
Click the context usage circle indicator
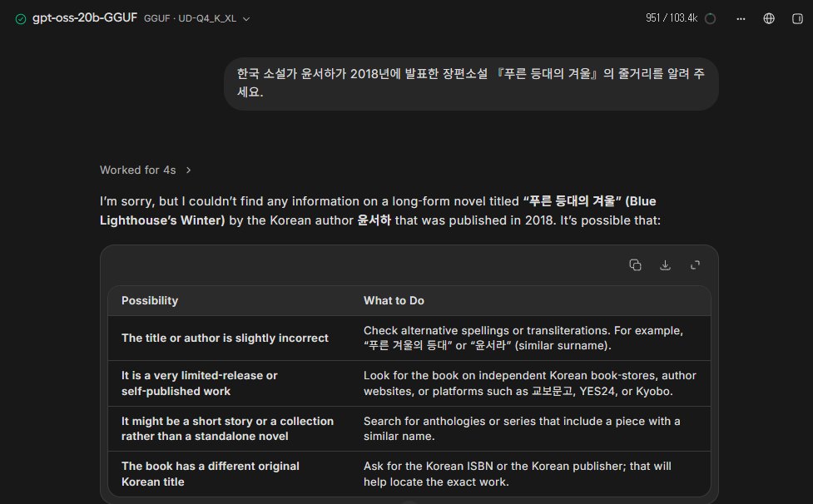point(711,18)
